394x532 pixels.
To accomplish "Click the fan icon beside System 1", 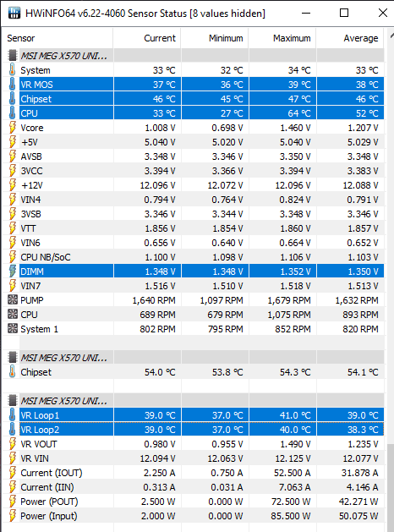I will tap(12, 328).
